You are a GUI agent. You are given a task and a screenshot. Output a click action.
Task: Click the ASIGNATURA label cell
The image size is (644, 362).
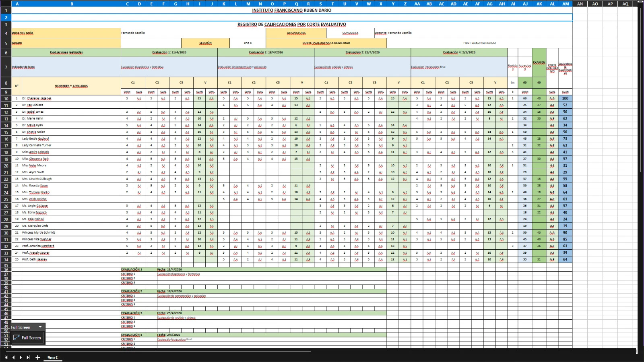296,33
